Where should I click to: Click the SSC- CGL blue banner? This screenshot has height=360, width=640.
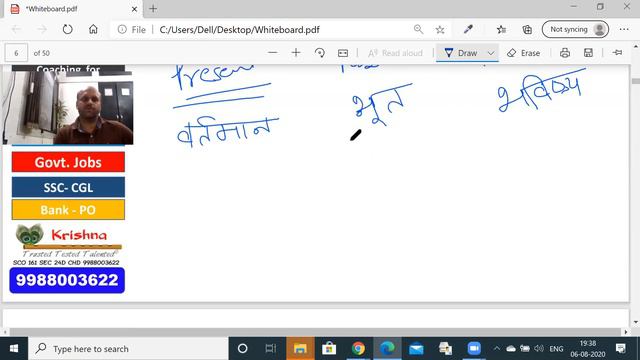click(x=68, y=187)
